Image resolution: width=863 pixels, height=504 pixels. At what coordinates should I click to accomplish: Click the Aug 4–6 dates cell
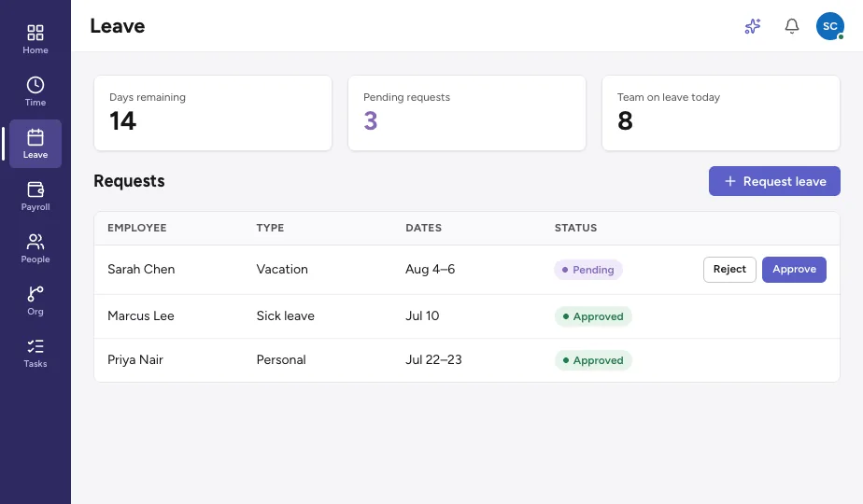431,269
